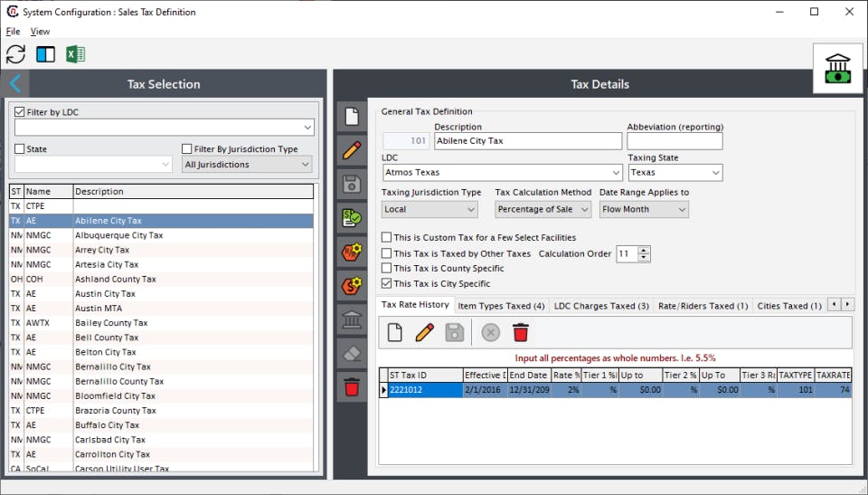
Task: Click the gray bank building sidebar icon
Action: (352, 319)
